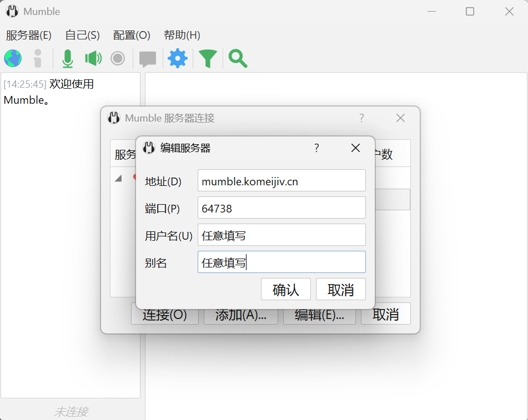Start recording with the record icon
The height and width of the screenshot is (420, 528).
pos(118,58)
